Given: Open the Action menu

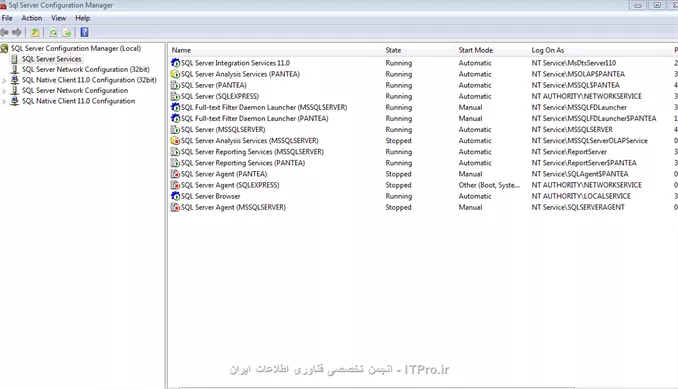Looking at the screenshot, I should (32, 18).
